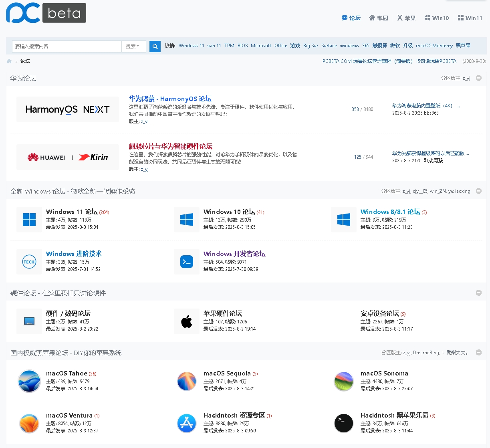The height and width of the screenshot is (448, 490).
Task: Open PCBETA.COM 远景论坛管理章程 link
Action: tap(367, 61)
